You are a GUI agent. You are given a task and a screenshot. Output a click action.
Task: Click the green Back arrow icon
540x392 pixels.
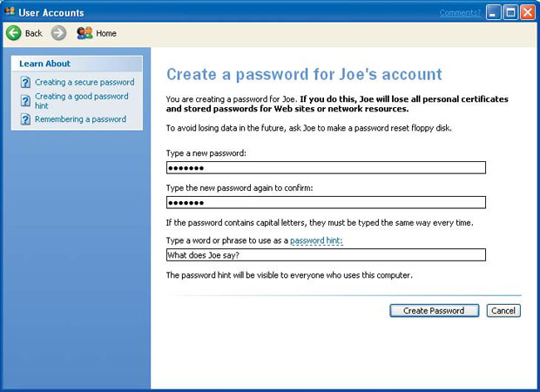coord(14,33)
